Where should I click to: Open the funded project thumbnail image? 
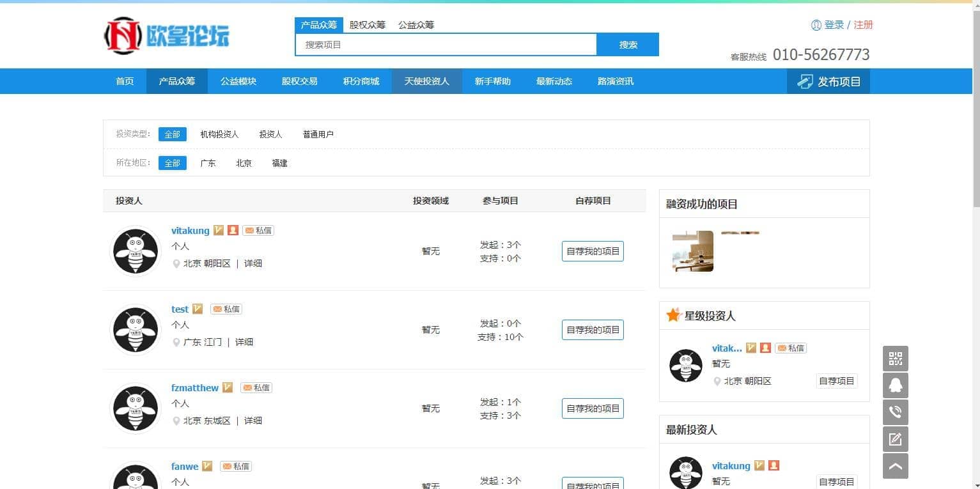pyautogui.click(x=693, y=251)
